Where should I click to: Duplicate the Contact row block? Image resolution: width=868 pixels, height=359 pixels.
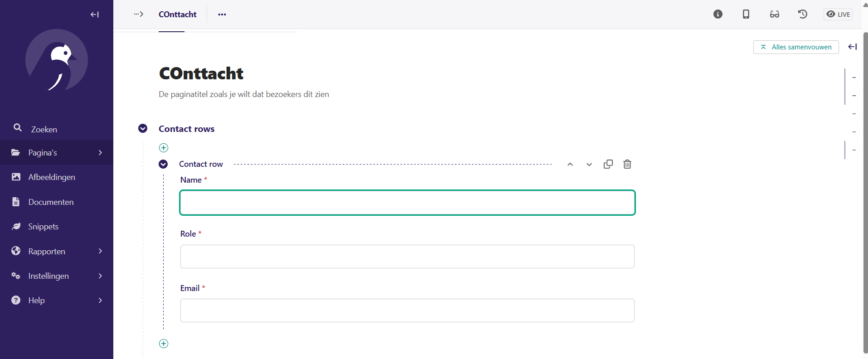point(608,164)
